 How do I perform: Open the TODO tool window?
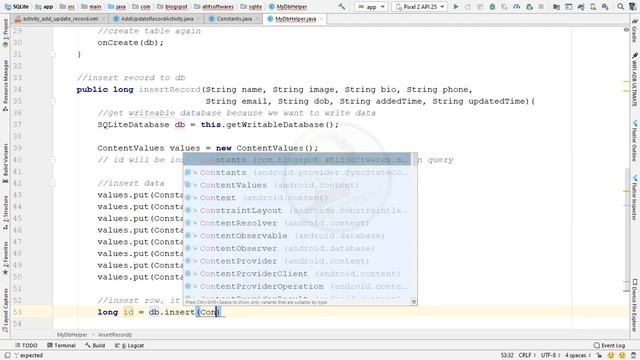click(26, 345)
